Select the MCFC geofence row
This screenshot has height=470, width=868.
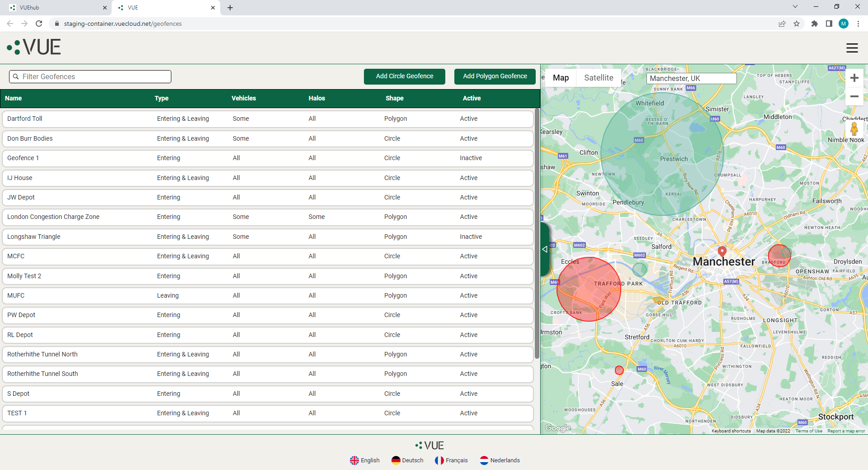(268, 256)
